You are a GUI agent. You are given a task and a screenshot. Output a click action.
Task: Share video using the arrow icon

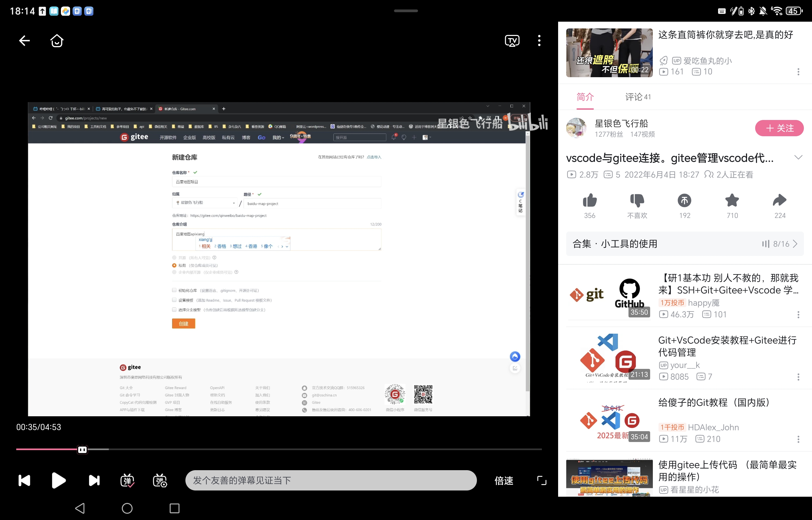779,201
